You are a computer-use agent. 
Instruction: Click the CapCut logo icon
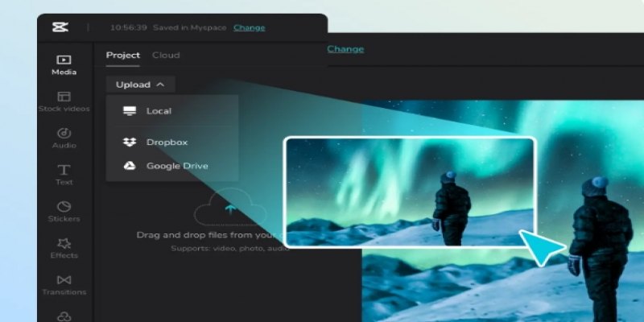point(60,27)
